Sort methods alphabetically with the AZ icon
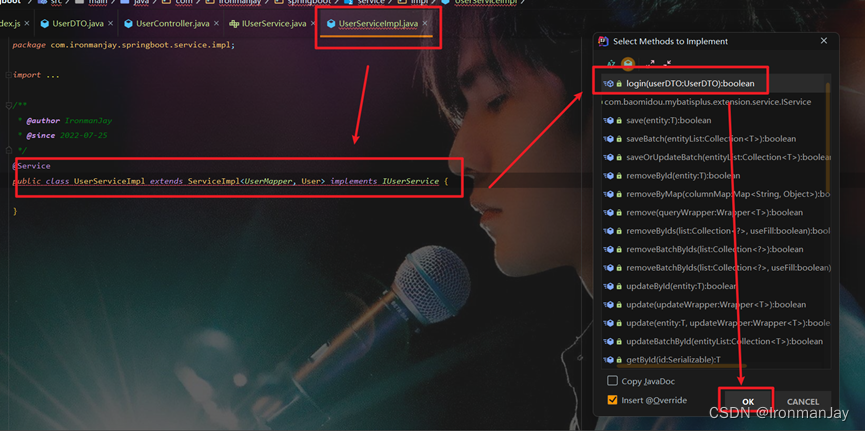 point(611,64)
